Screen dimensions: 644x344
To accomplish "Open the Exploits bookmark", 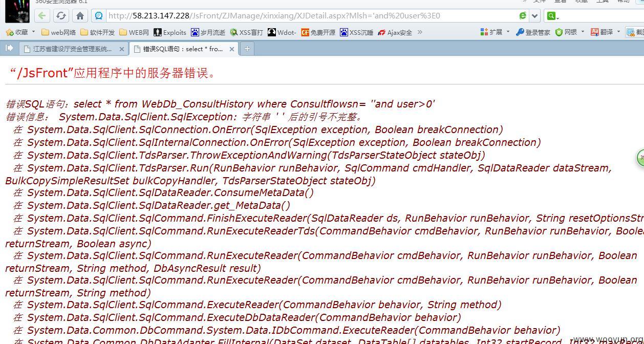I will (x=170, y=32).
